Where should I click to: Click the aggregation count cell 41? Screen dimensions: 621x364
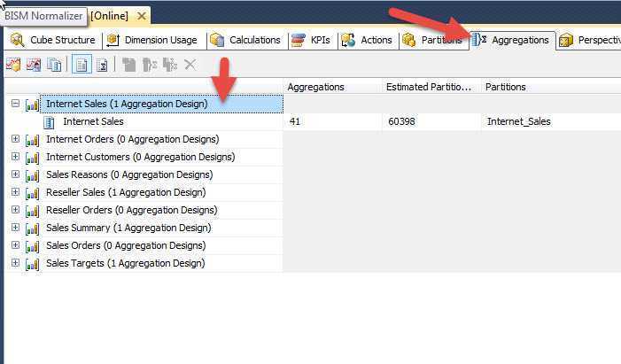coord(332,121)
